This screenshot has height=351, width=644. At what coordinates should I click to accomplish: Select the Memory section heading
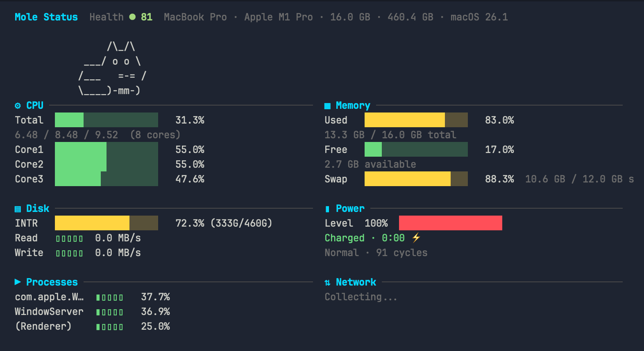353,106
